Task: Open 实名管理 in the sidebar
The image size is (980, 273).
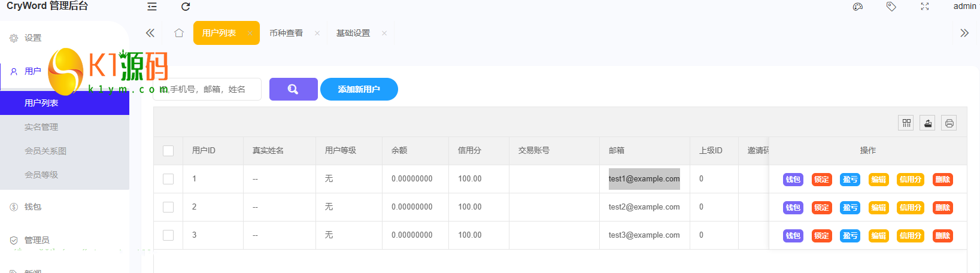Action: point(65,127)
